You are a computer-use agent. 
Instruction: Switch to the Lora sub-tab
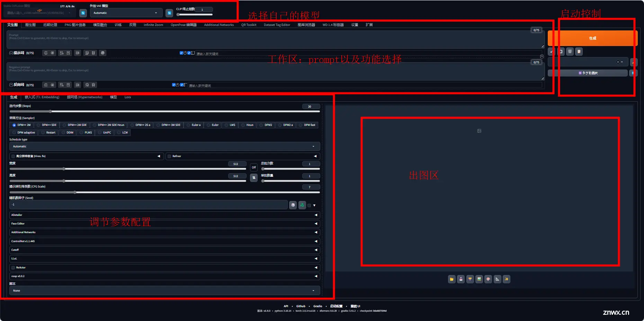click(x=128, y=97)
